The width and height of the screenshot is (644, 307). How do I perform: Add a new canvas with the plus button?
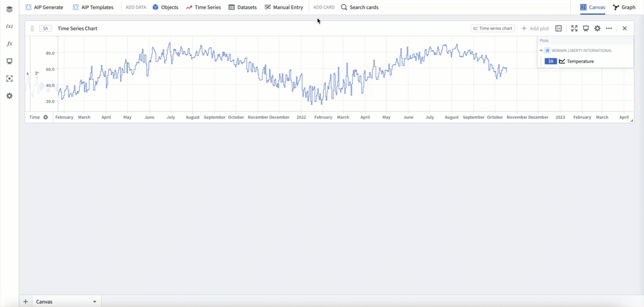pyautogui.click(x=25, y=302)
